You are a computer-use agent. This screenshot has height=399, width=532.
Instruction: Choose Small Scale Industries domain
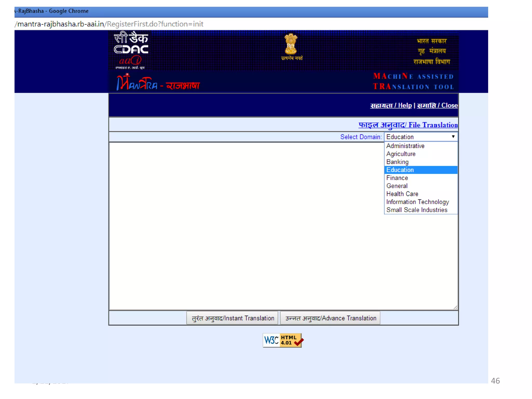[417, 210]
